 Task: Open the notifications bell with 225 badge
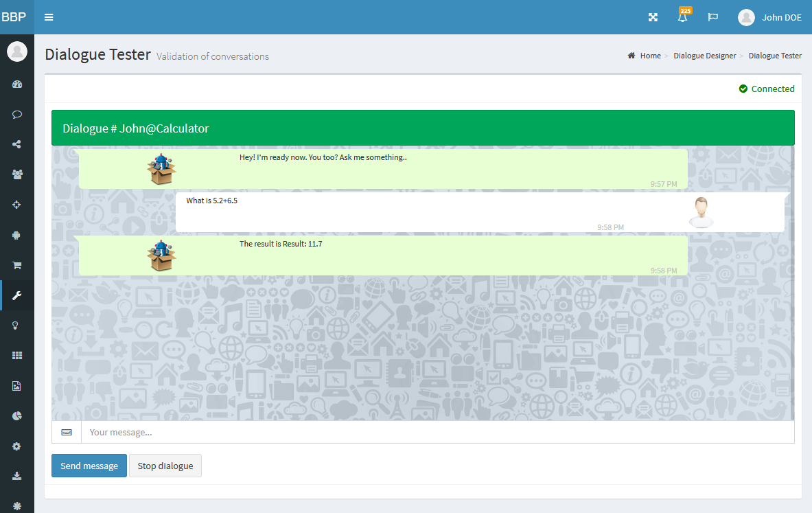point(682,17)
